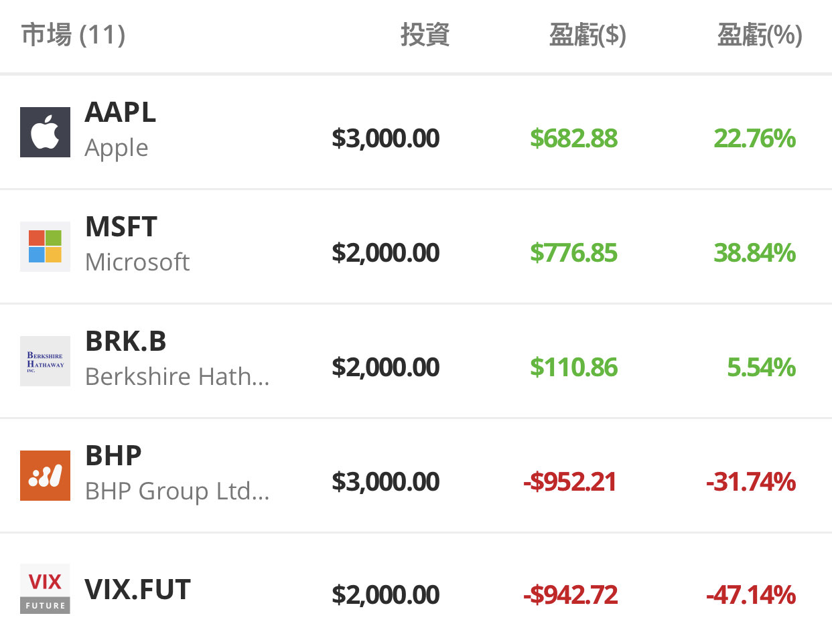Open the AAPL ticker name
Viewport: 832px width, 644px height.
click(x=121, y=112)
